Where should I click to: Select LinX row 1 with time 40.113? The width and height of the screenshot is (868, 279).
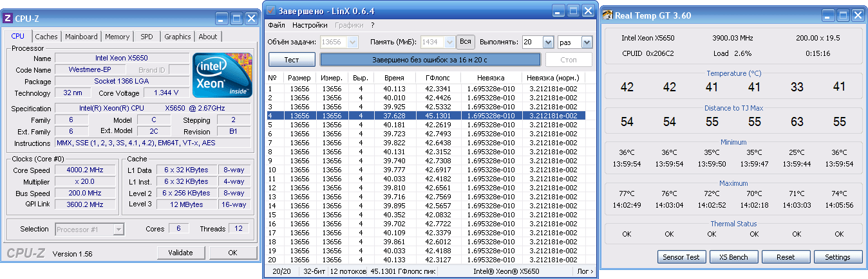click(426, 89)
